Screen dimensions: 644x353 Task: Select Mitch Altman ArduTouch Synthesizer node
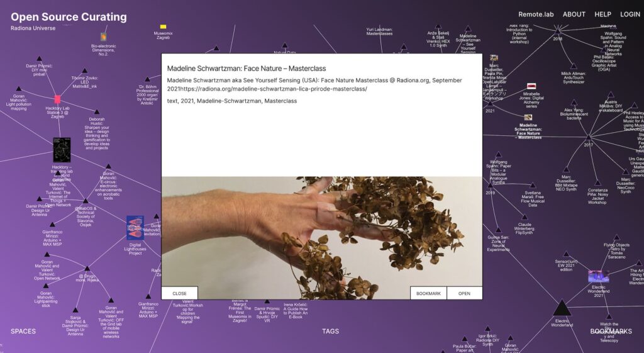(x=574, y=66)
